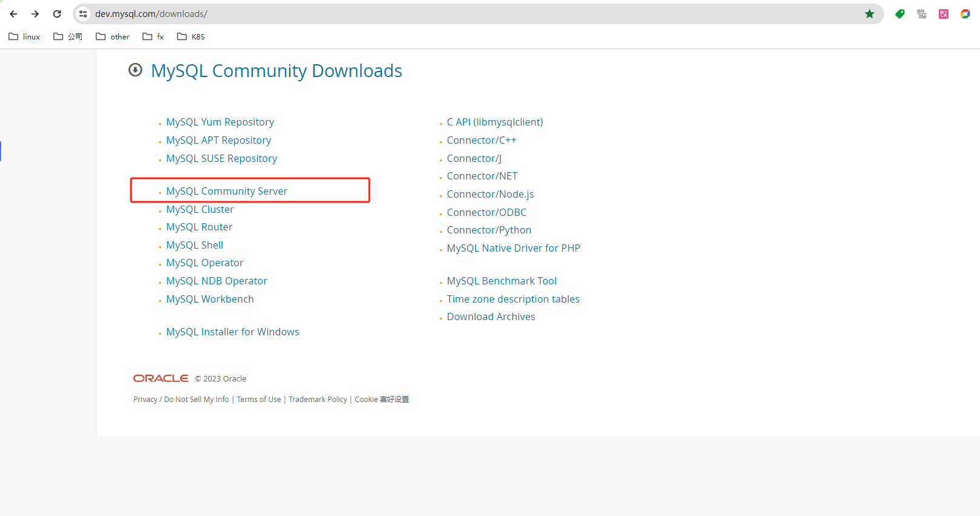Open the Download Archives link
This screenshot has height=516, width=980.
point(491,317)
